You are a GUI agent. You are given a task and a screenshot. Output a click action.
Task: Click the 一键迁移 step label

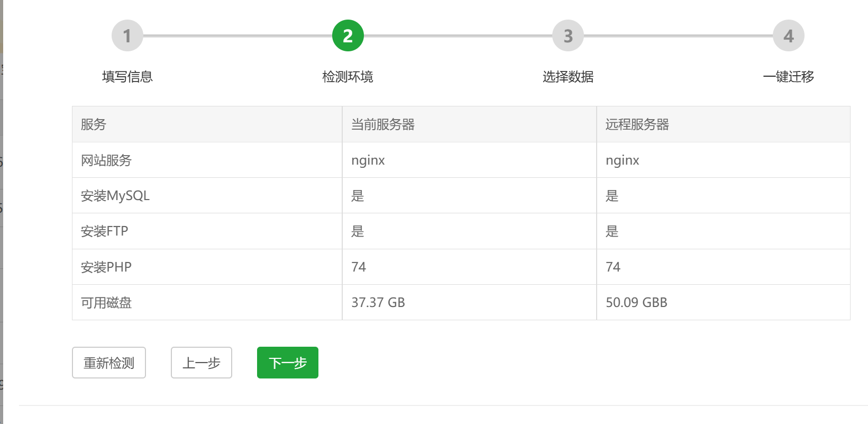click(x=789, y=77)
